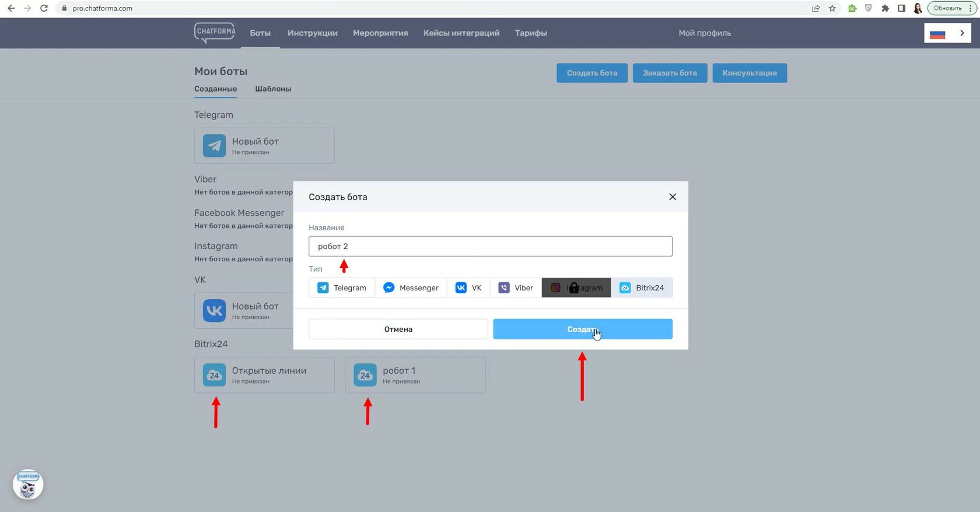Toggle the browser side panel icon
Viewport: 980px width, 512px height.
click(901, 8)
